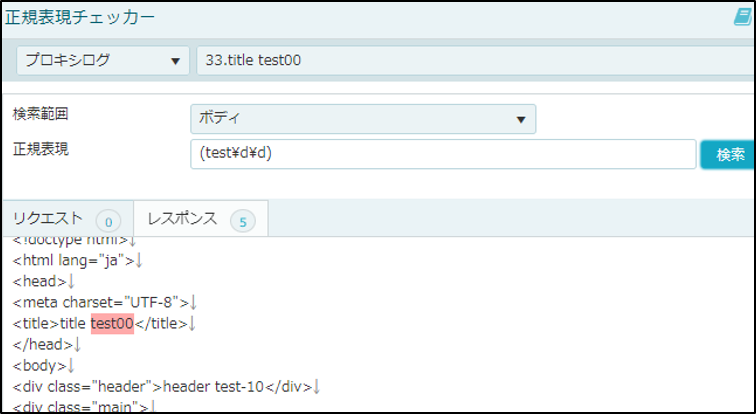The image size is (756, 414).
Task: Select the 33.title test00 log entry field
Action: [x=475, y=61]
